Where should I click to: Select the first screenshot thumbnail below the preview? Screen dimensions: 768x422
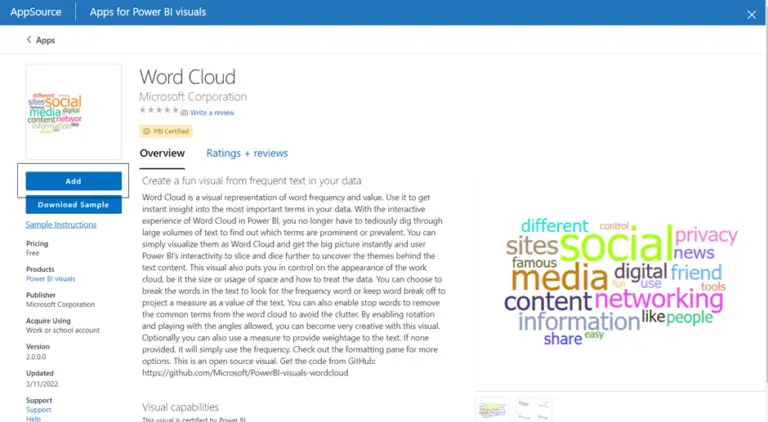click(x=492, y=409)
